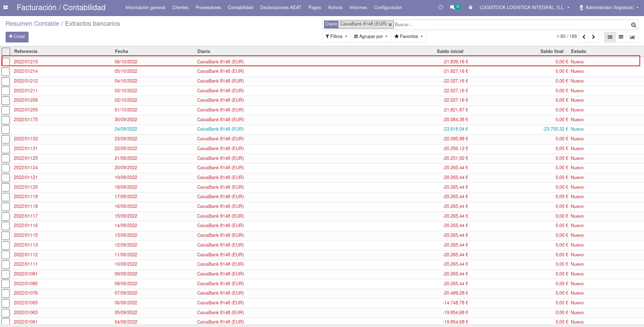Remove the CaixaBank 8148 (EUR) filter tag

390,24
